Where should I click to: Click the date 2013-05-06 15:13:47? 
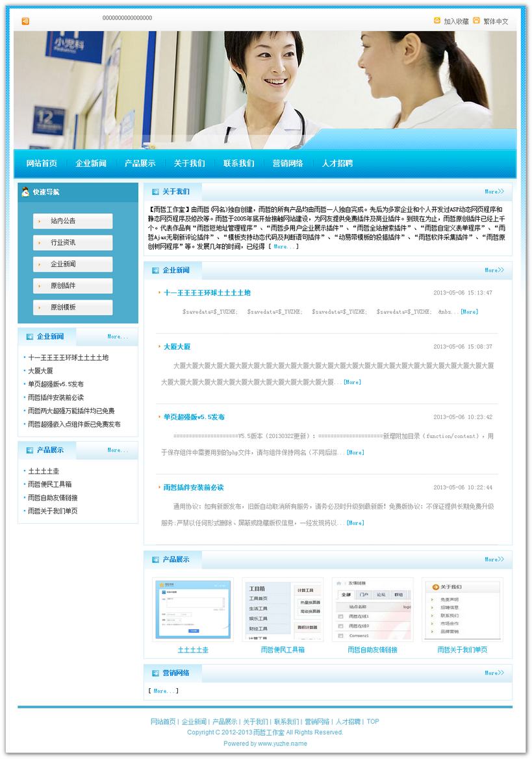pos(462,293)
